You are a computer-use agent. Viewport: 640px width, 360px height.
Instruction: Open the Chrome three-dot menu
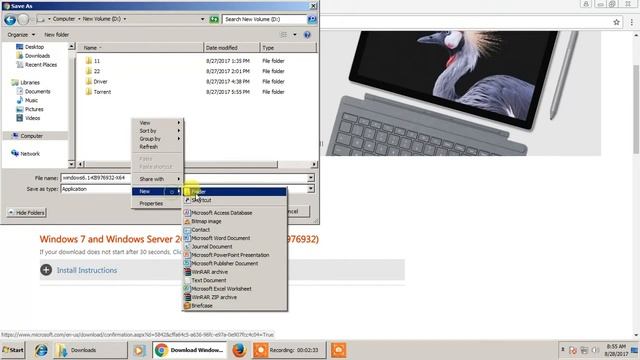tap(631, 22)
